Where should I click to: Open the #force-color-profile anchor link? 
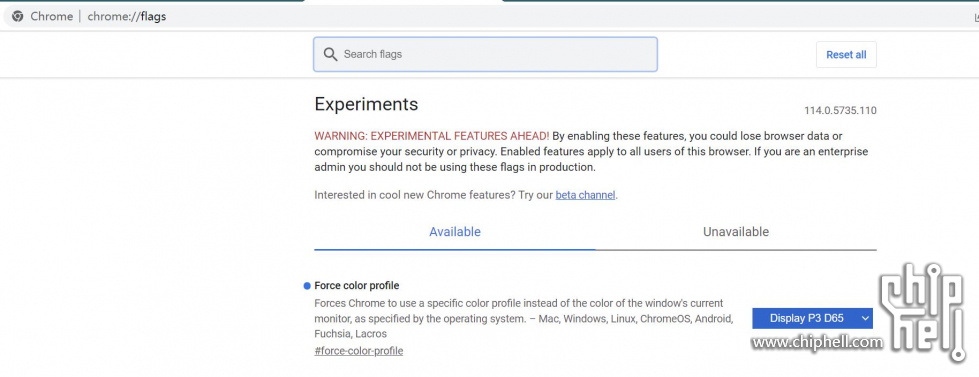point(358,351)
